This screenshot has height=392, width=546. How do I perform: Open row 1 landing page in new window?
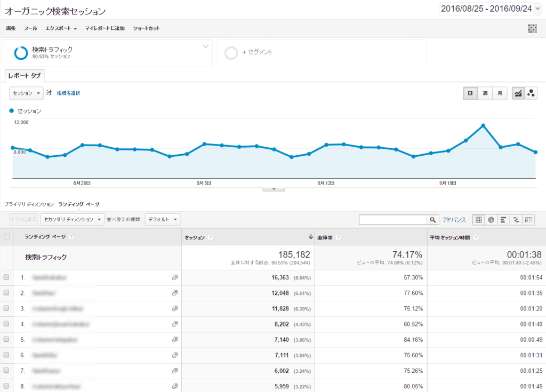point(175,277)
